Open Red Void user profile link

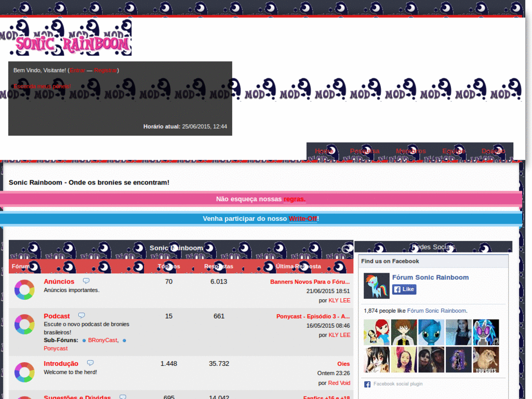click(x=339, y=383)
